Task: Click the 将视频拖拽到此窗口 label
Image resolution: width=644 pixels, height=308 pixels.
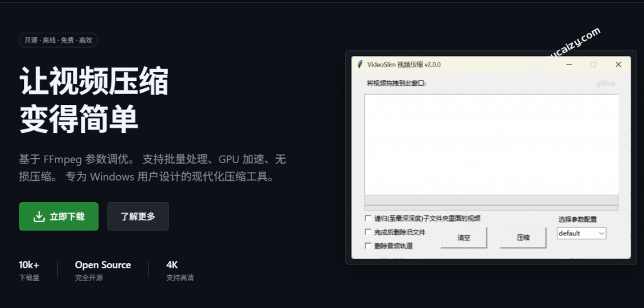Action: [x=396, y=84]
